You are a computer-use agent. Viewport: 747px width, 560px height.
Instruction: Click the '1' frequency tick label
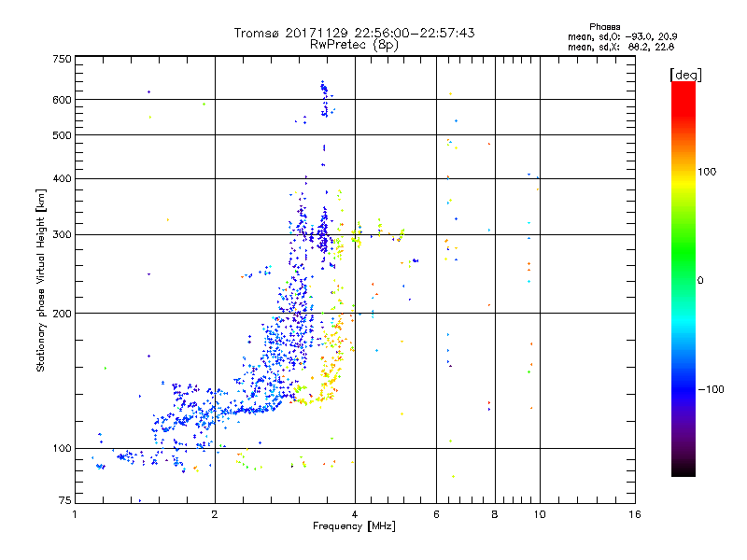(75, 514)
